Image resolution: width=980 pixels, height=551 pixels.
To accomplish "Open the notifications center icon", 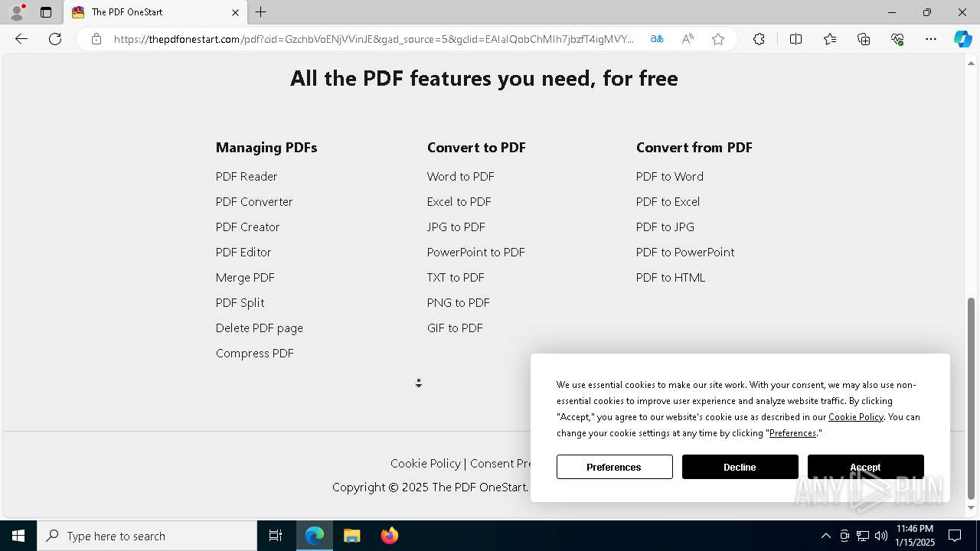I will coord(955,536).
